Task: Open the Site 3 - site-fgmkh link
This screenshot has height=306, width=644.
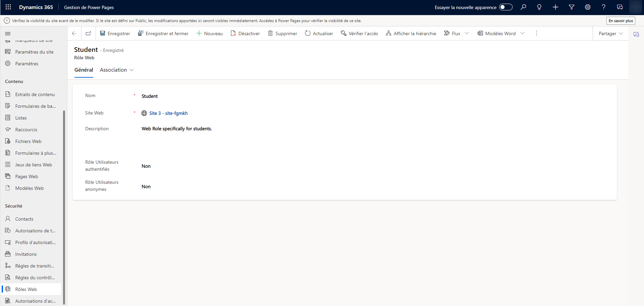Action: click(168, 113)
